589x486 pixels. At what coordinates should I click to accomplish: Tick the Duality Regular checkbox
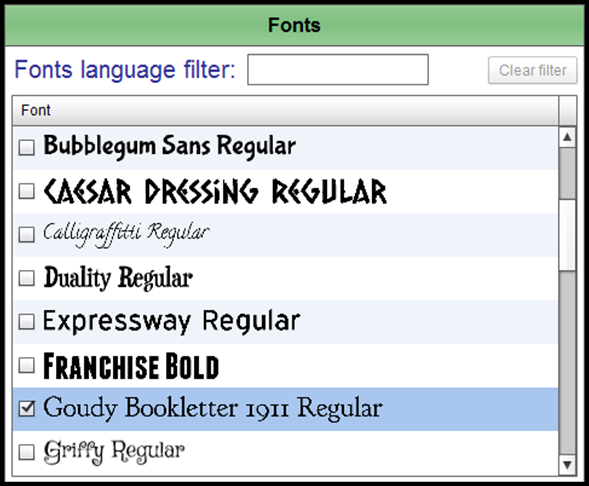point(27,278)
